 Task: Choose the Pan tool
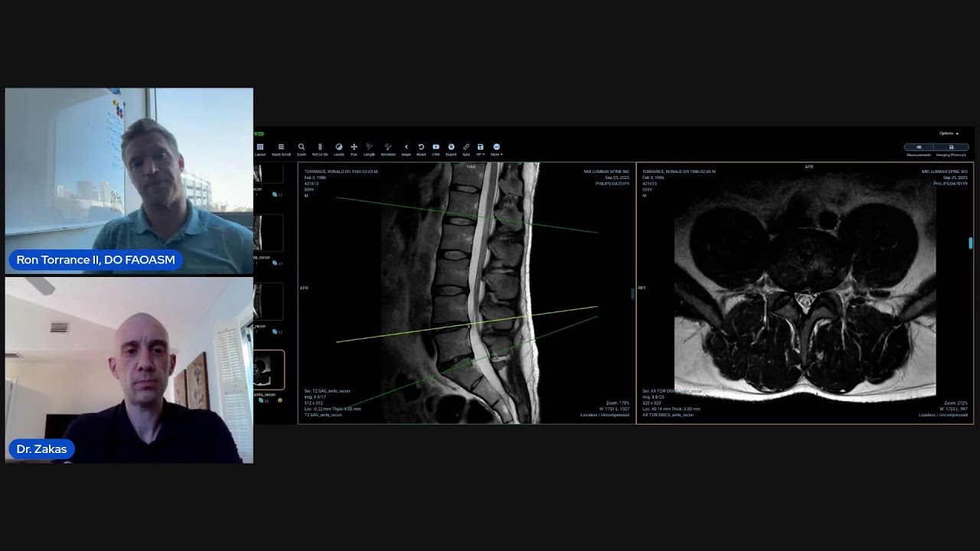coord(354,148)
